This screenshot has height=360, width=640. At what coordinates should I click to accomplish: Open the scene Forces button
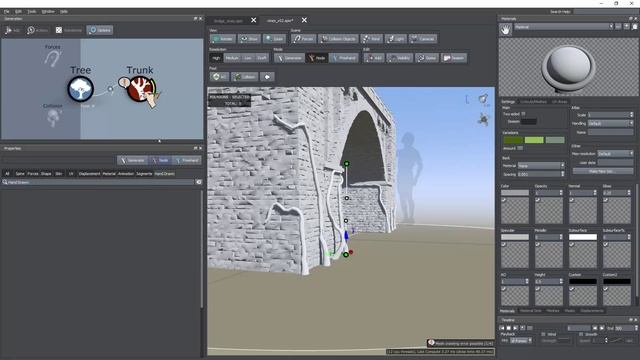[303, 39]
